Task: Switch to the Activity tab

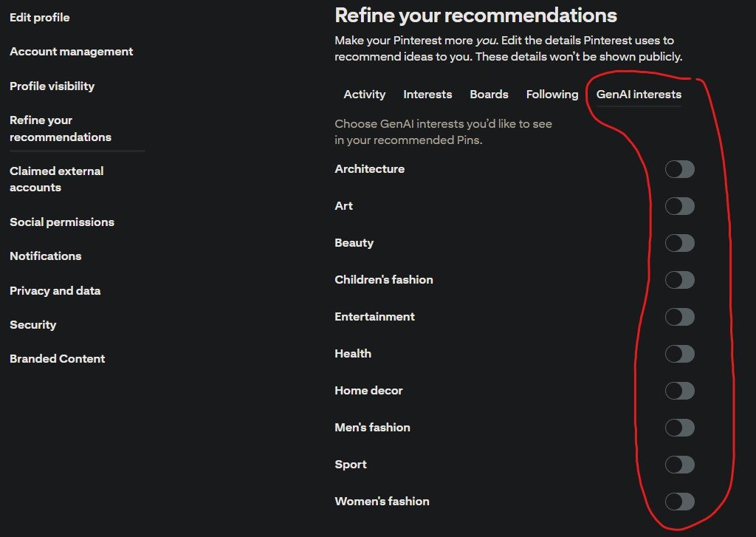Action: click(x=364, y=95)
